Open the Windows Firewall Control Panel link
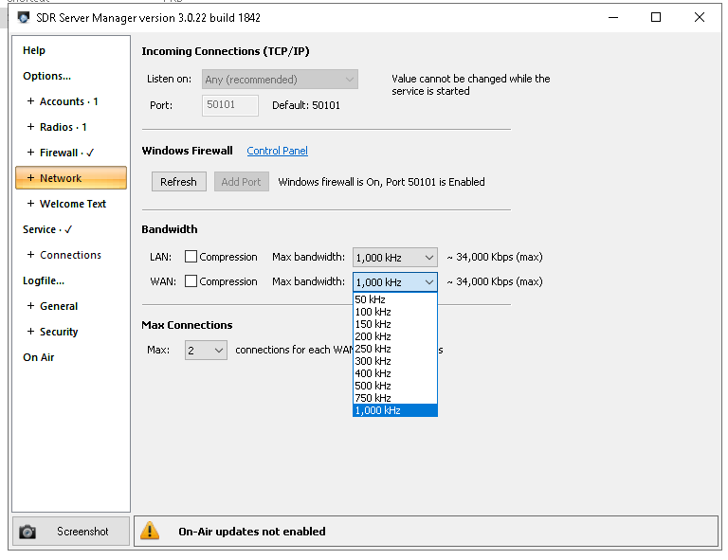 tap(277, 151)
